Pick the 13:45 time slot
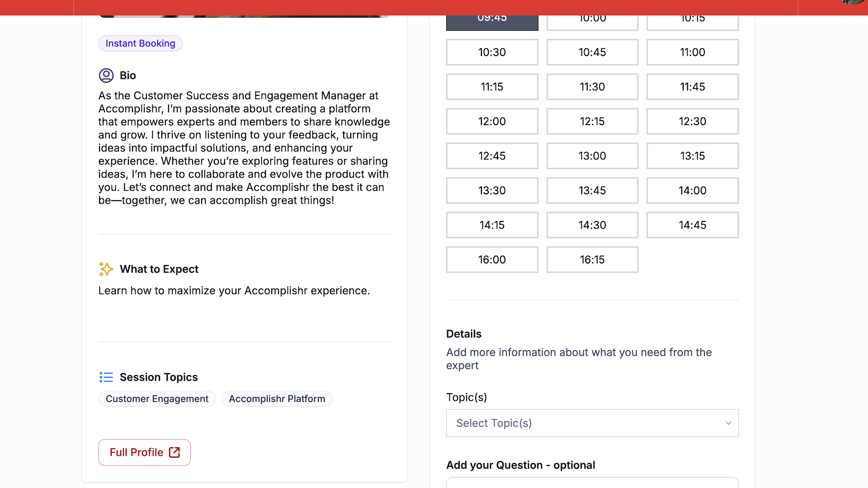This screenshot has width=868, height=488. [592, 190]
